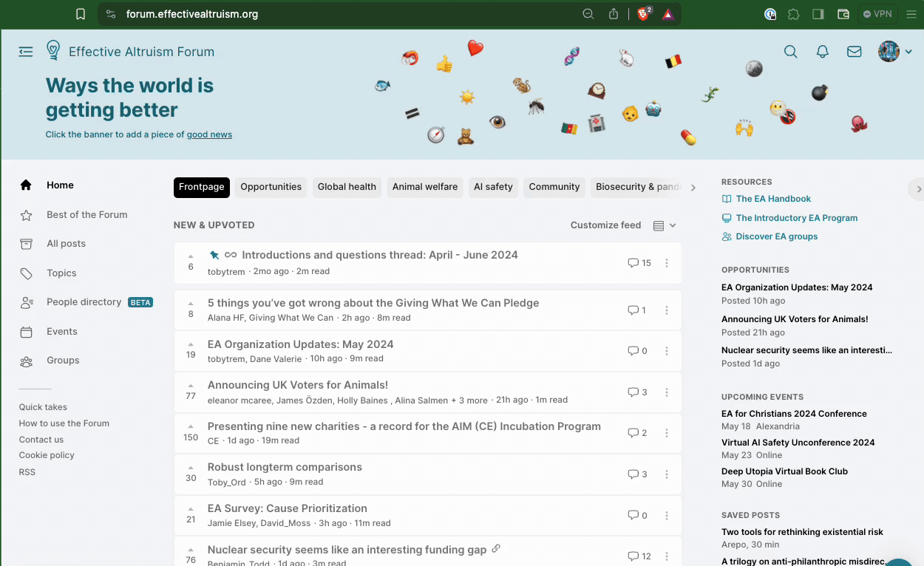This screenshot has width=924, height=566.
Task: Open the RSS link
Action: coord(27,472)
